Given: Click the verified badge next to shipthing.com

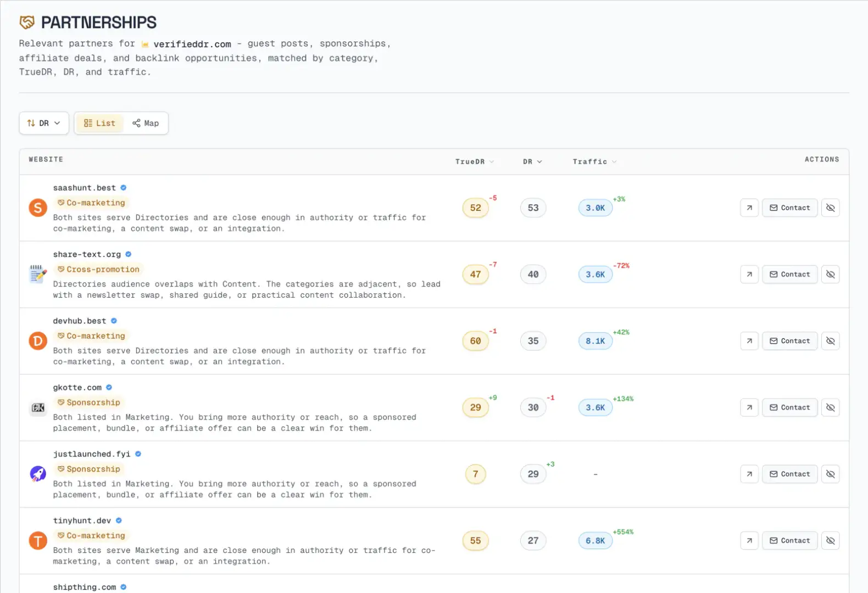Looking at the screenshot, I should (x=124, y=587).
